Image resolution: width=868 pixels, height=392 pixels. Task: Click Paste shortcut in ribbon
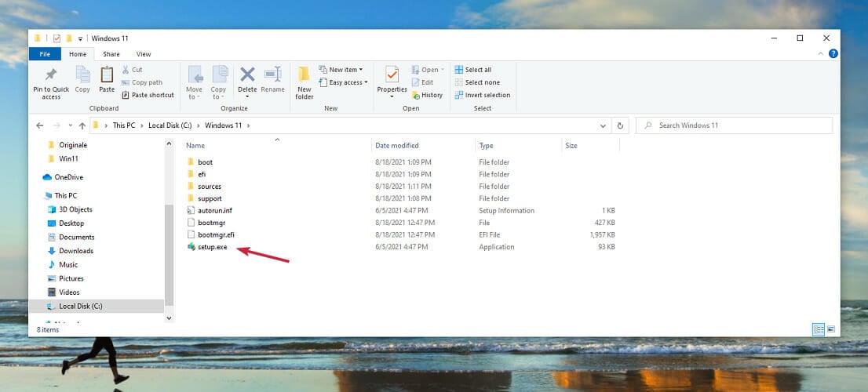coord(148,95)
